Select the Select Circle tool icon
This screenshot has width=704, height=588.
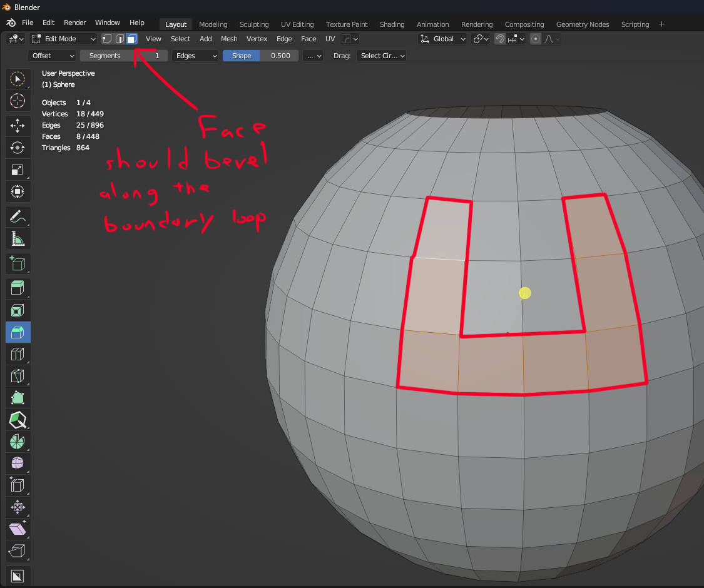tap(18, 79)
